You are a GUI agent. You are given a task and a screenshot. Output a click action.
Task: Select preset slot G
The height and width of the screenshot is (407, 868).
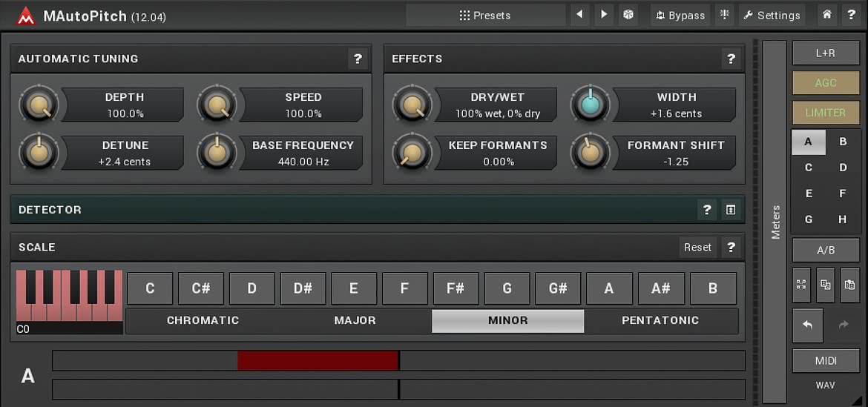[808, 219]
